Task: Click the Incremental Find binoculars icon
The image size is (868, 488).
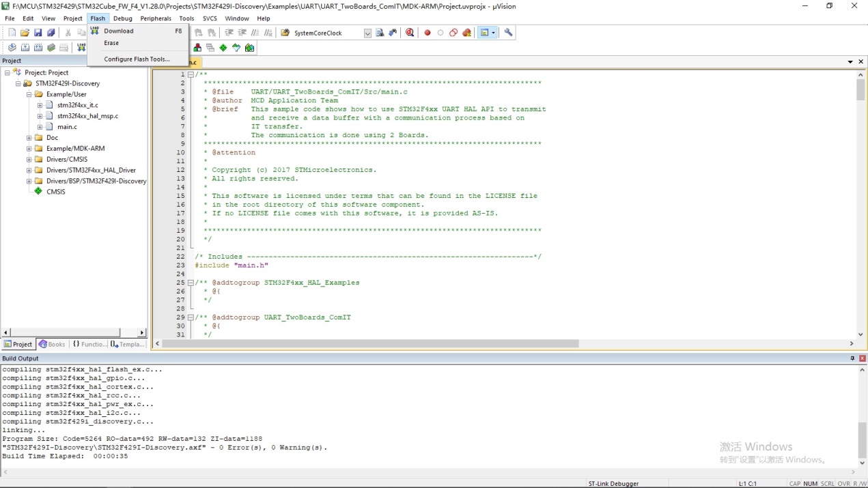Action: pos(393,33)
